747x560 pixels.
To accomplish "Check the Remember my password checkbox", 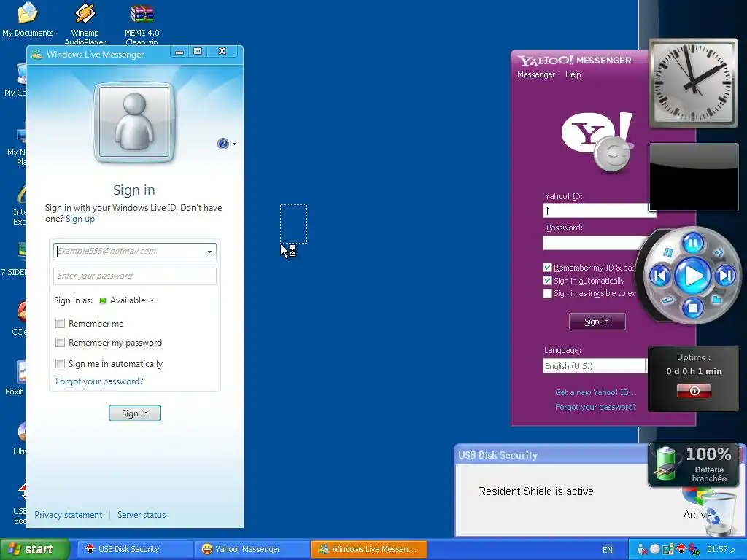I will pyautogui.click(x=60, y=343).
